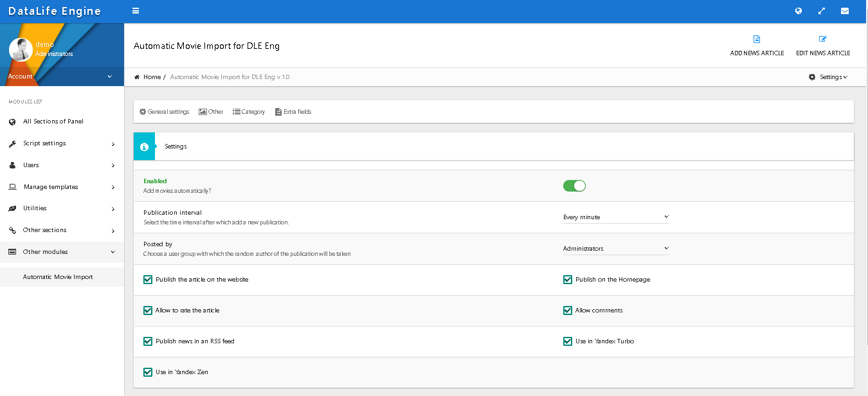Toggle fullscreen with the expand arrows icon
Viewport: 868px width, 396px height.
[822, 11]
